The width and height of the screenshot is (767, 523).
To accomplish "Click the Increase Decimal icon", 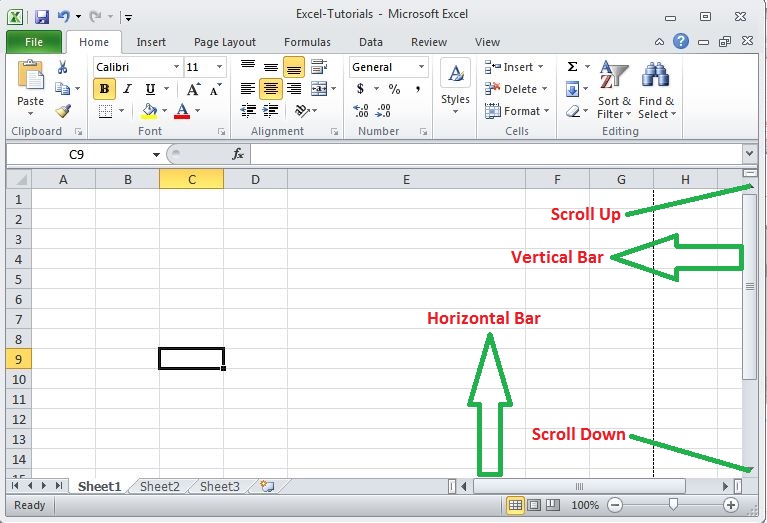I will click(361, 111).
